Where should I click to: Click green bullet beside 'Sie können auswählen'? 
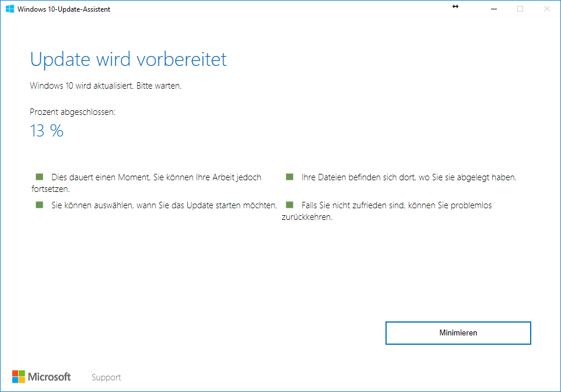(39, 204)
